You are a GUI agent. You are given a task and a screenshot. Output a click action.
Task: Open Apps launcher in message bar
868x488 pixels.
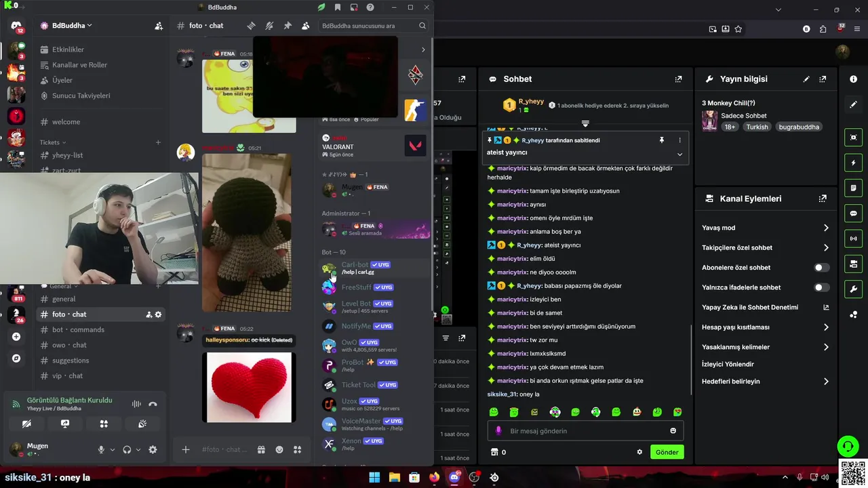point(297,449)
